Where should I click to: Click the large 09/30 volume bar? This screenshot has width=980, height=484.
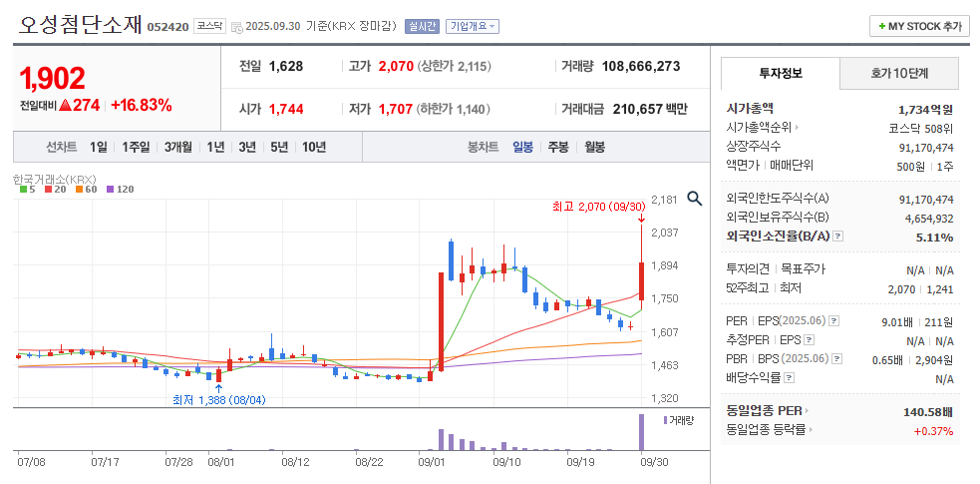pyautogui.click(x=641, y=432)
